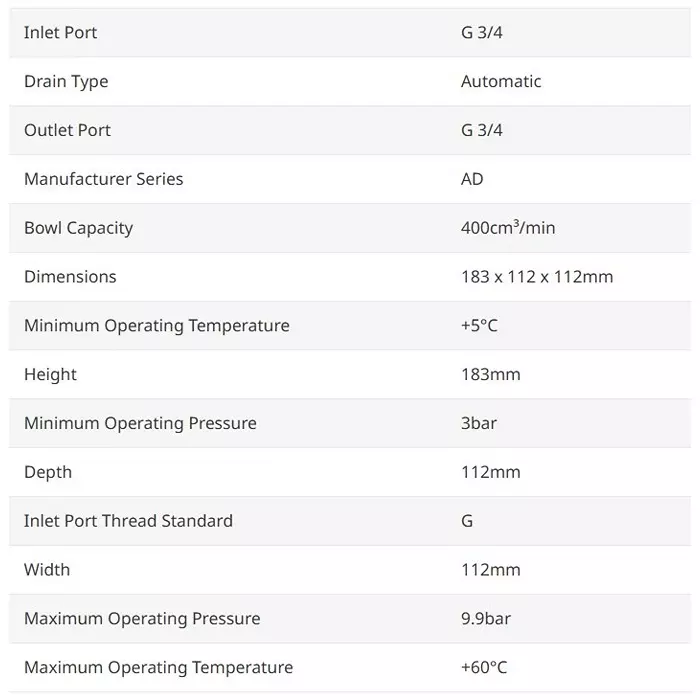Click the Maximum Operating Temperature label

pyautogui.click(x=159, y=668)
